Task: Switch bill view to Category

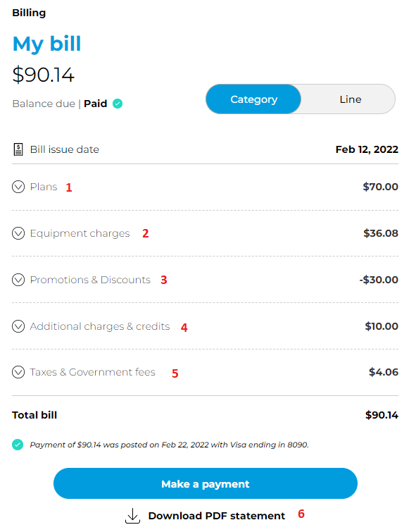Action: pyautogui.click(x=253, y=99)
